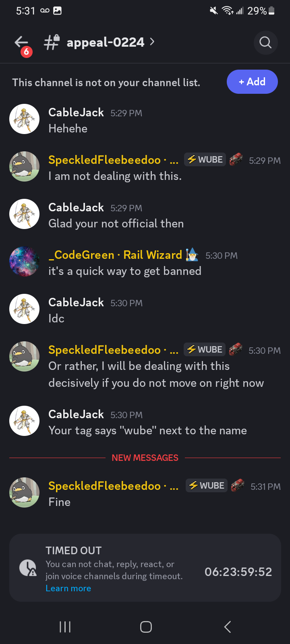
Task: Tap the timeout countdown timer
Action: [x=238, y=572]
